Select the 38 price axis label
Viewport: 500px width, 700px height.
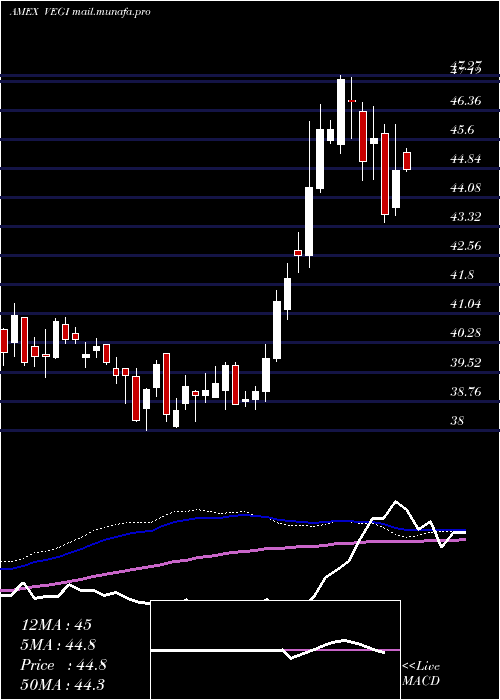458,421
